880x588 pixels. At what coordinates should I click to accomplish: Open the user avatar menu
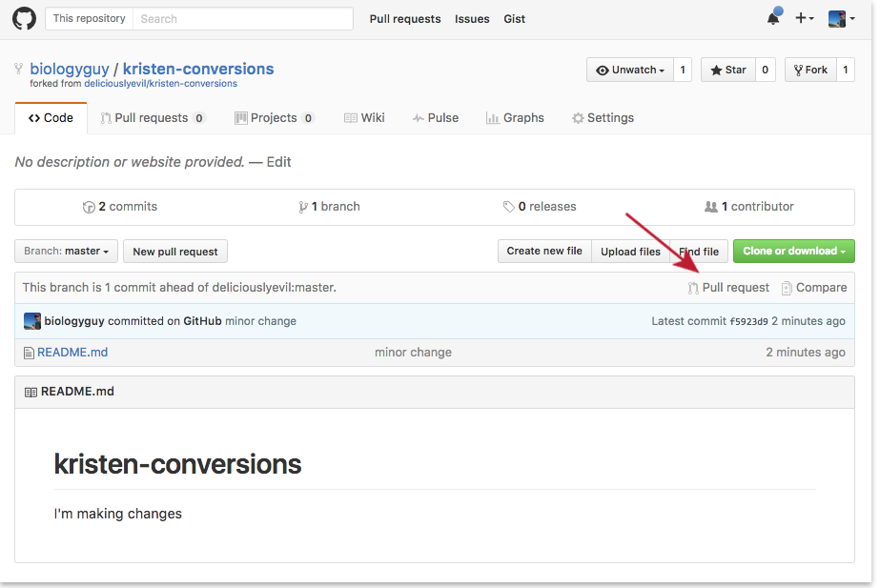point(841,18)
